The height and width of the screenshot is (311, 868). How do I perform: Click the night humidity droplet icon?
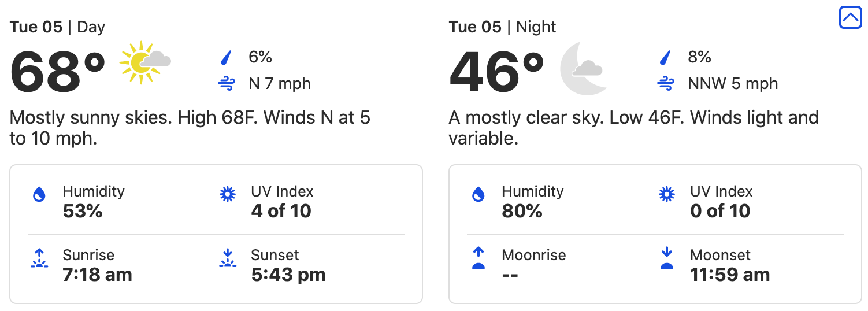pyautogui.click(x=478, y=195)
